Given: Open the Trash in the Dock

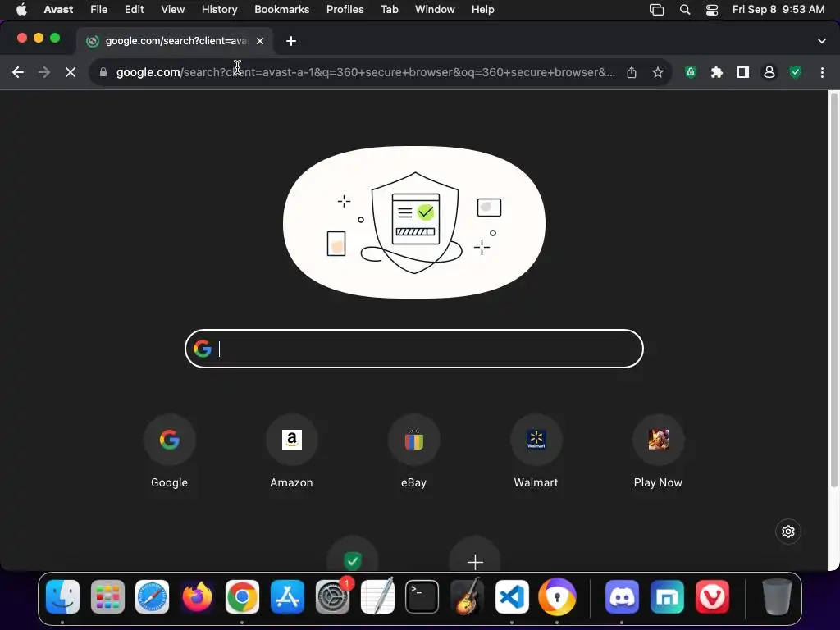Looking at the screenshot, I should 777,597.
